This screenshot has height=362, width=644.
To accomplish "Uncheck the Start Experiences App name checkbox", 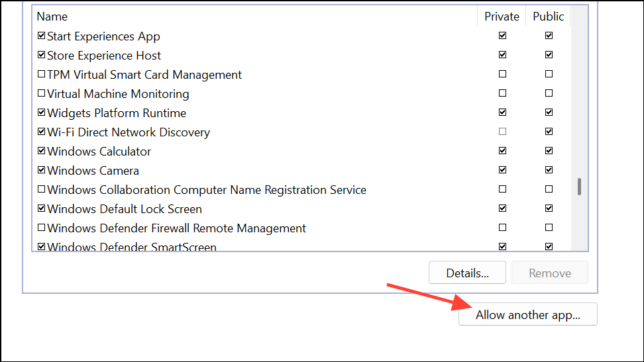I will tap(41, 36).
